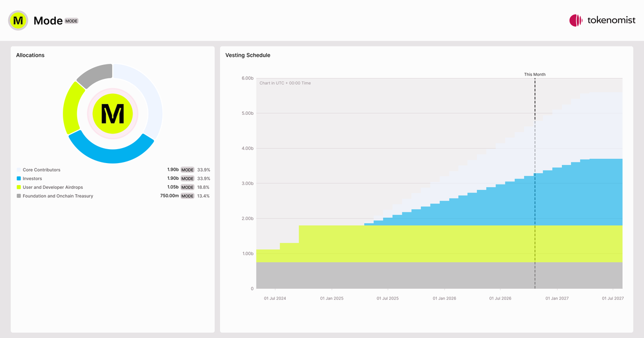The height and width of the screenshot is (338, 644).
Task: Click the Mode title text
Action: (x=48, y=20)
